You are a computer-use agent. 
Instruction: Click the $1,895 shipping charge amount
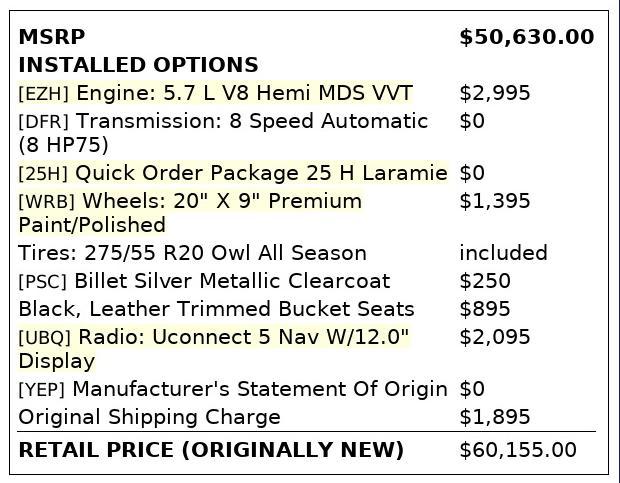[x=495, y=417]
